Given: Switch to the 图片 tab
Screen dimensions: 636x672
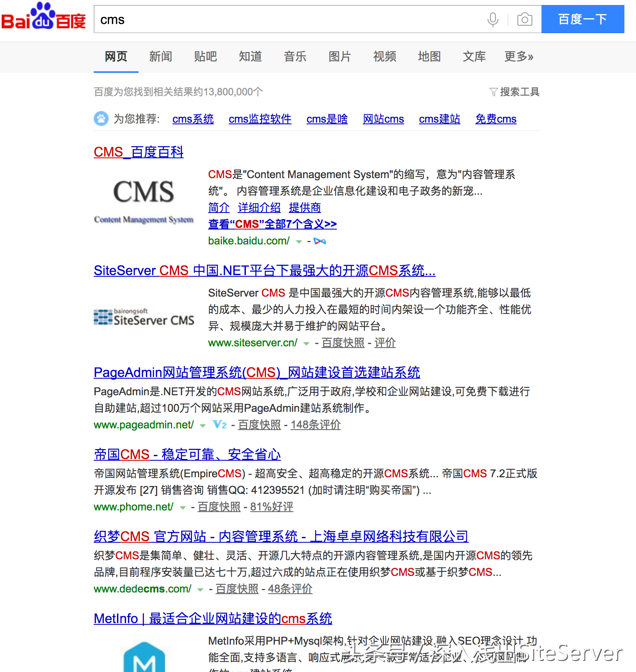Looking at the screenshot, I should click(340, 56).
